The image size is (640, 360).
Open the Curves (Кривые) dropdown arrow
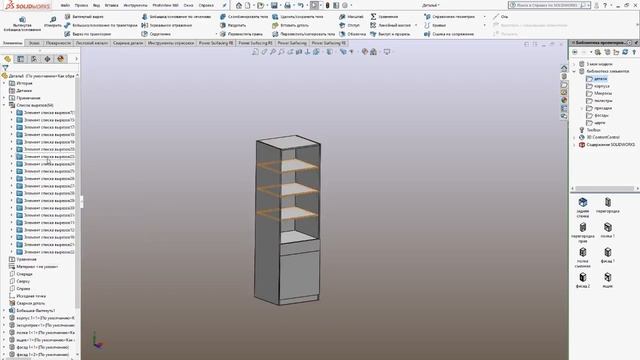484,25
